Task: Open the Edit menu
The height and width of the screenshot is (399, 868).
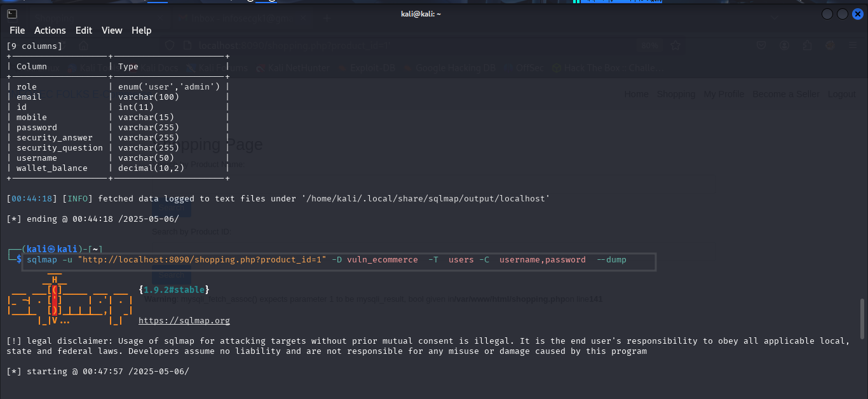Action: pyautogui.click(x=84, y=30)
